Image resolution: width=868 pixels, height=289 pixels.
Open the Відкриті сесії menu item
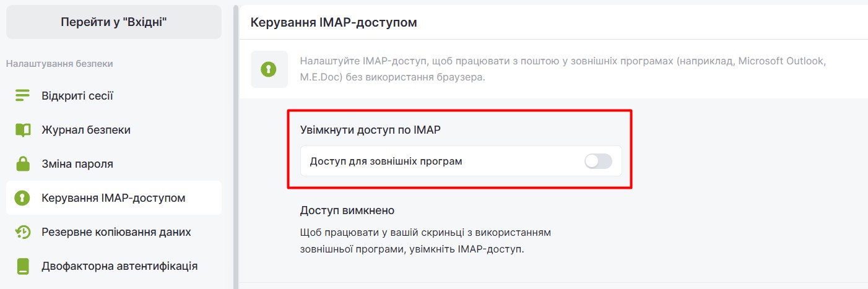coord(77,96)
